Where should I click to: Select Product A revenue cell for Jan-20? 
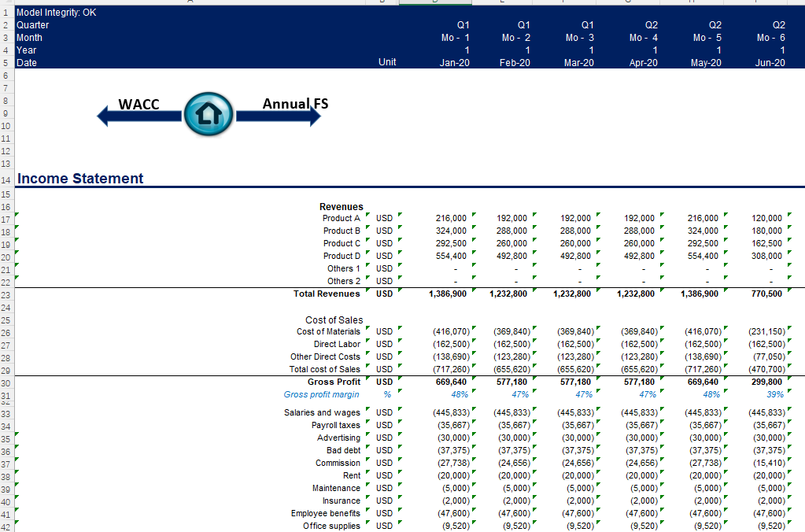[451, 218]
